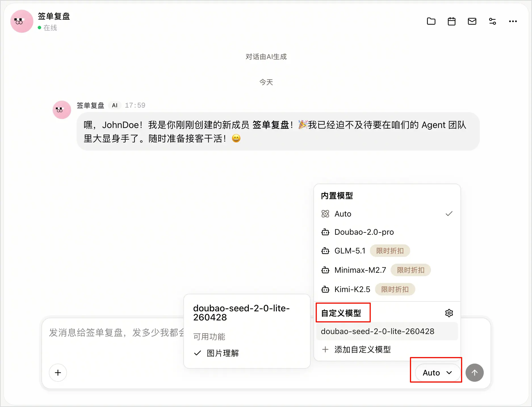Select custom model doubao-seed-2-0-lite-260428
The image size is (532, 407).
point(387,331)
